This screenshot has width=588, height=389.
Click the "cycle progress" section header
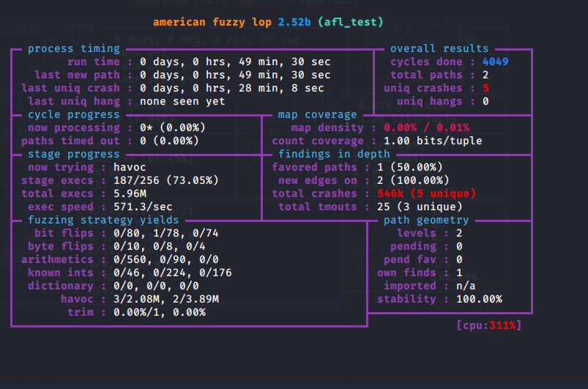pyautogui.click(x=73, y=115)
